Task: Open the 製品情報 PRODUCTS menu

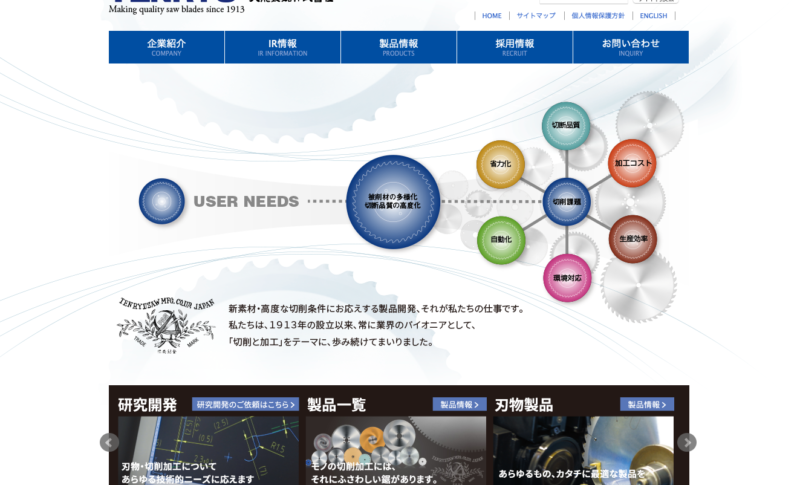Action: [398, 47]
